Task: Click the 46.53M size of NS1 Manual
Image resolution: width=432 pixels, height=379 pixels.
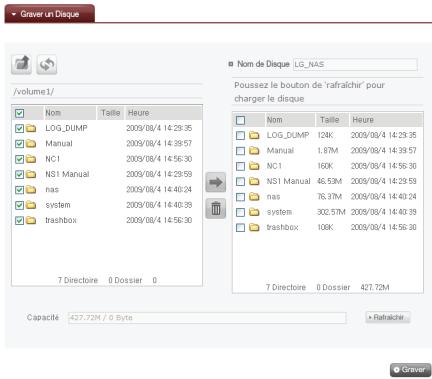Action: click(x=329, y=181)
